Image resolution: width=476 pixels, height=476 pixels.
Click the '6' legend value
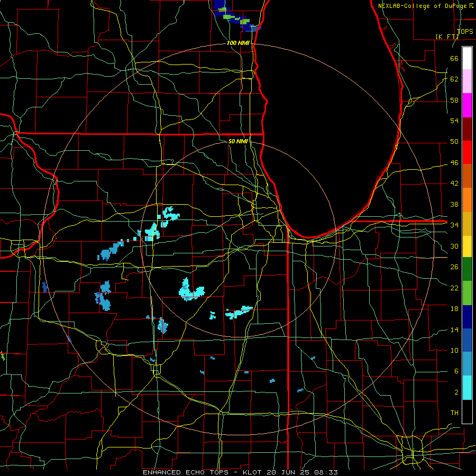(x=456, y=371)
